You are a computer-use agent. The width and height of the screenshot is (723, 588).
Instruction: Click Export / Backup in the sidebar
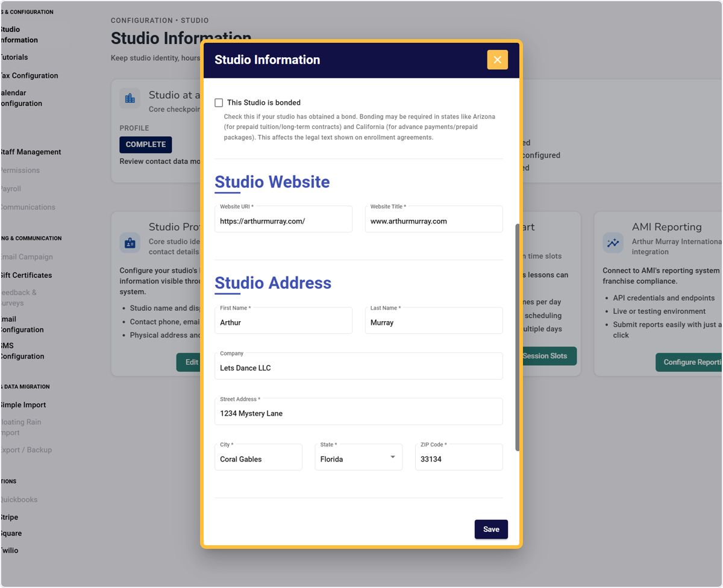pyautogui.click(x=26, y=450)
